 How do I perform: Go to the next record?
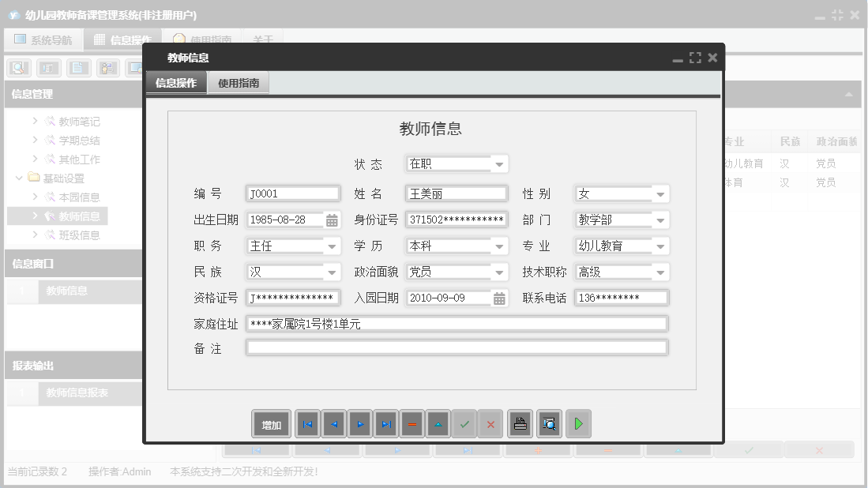coord(359,425)
